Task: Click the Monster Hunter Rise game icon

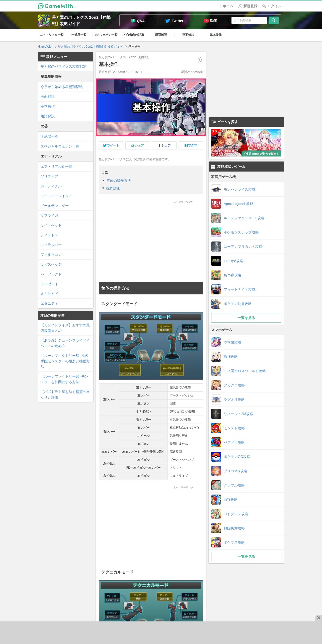Action: coord(216,189)
